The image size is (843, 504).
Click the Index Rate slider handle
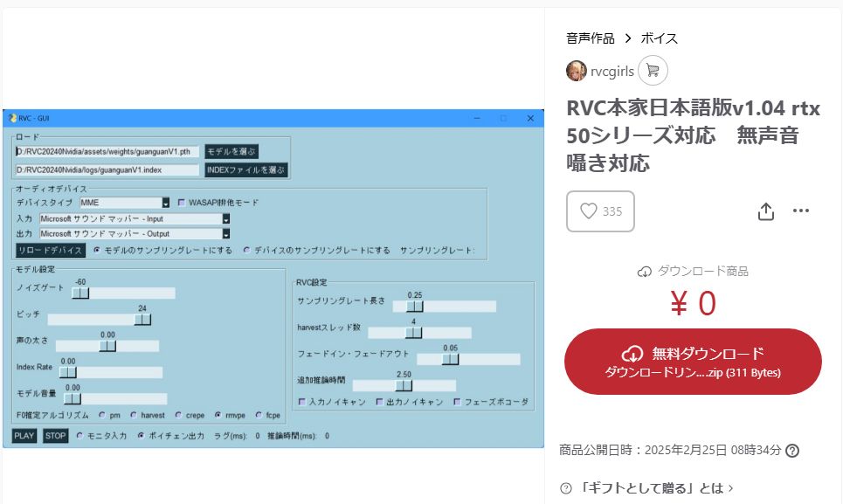68,372
